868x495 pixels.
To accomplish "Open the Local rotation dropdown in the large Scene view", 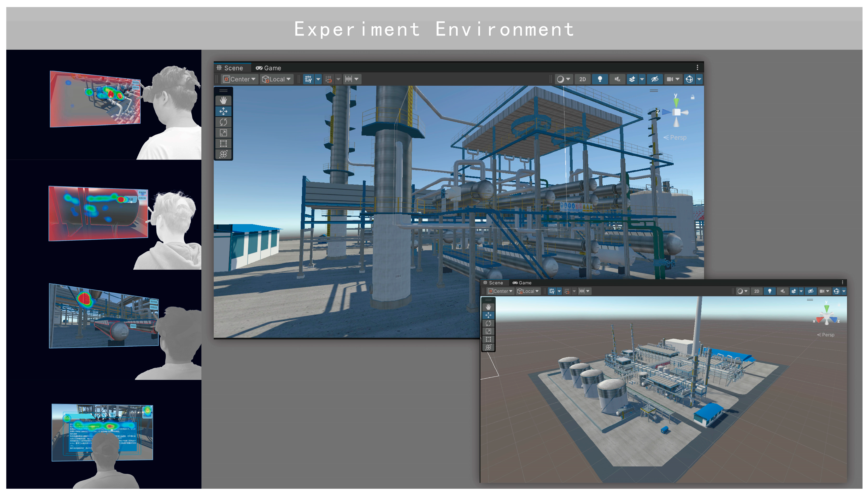I will pos(277,79).
